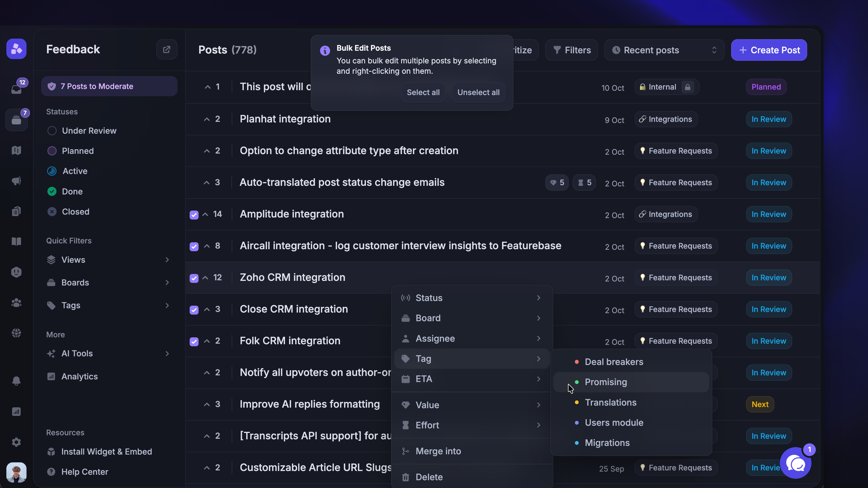This screenshot has height=488, width=868.
Task: Select the Under Review status filter
Action: [89, 131]
